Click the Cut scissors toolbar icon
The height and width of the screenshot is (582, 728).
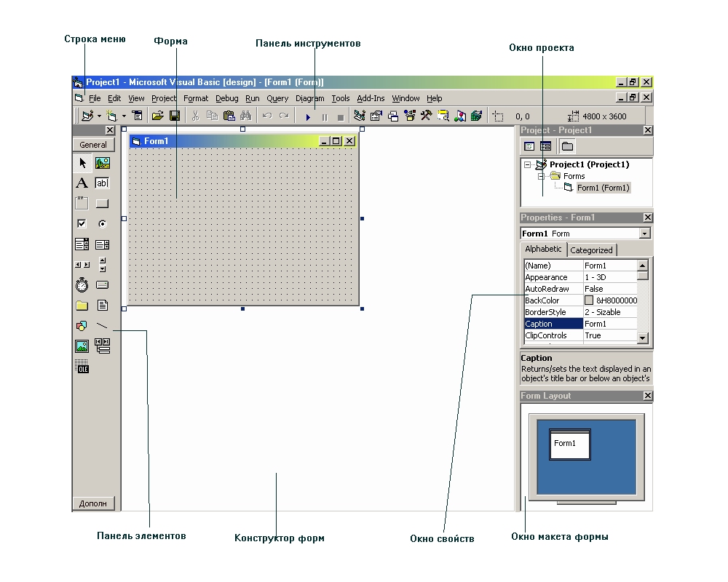coord(195,116)
